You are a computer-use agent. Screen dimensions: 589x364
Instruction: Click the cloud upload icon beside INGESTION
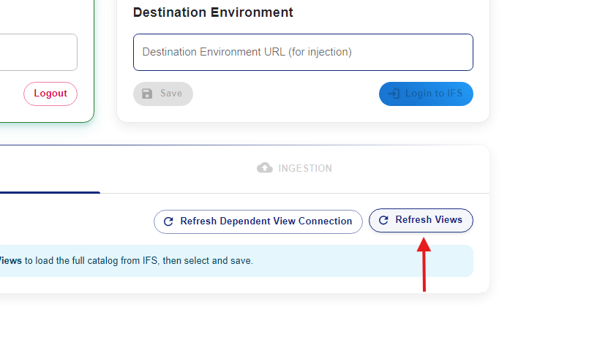click(265, 167)
